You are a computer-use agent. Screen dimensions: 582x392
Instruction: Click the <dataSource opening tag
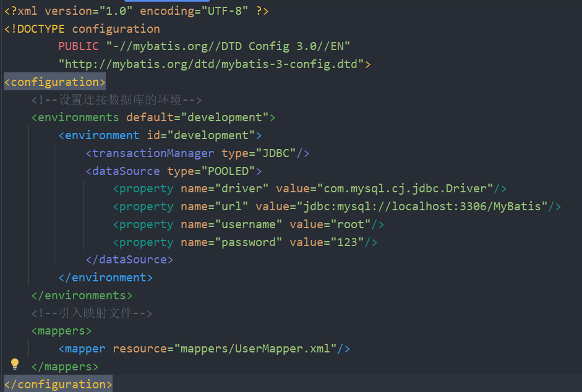click(123, 171)
